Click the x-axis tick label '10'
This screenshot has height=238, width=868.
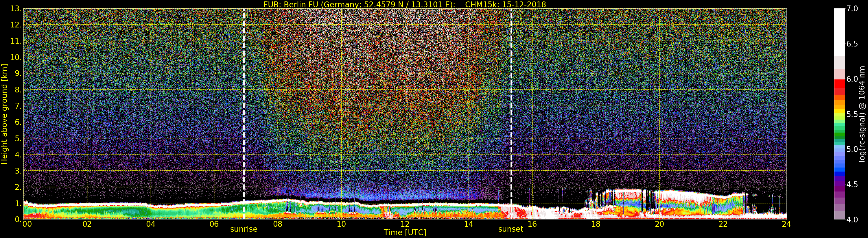[x=341, y=224]
